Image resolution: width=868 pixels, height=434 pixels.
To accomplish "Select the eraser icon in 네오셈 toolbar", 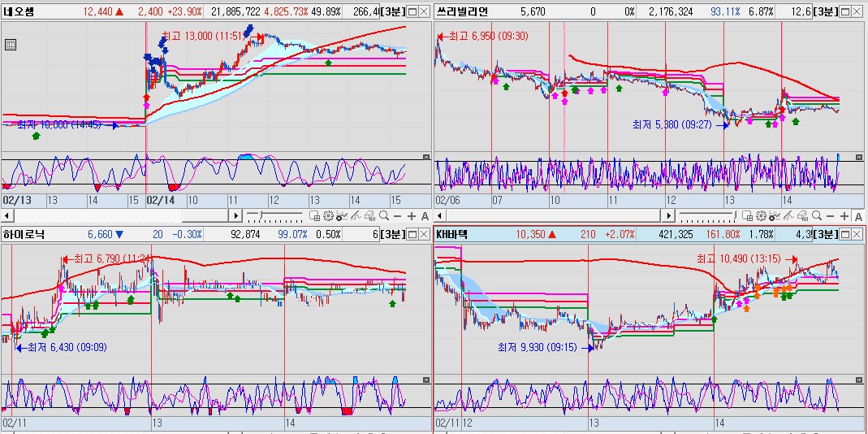I will (x=369, y=216).
